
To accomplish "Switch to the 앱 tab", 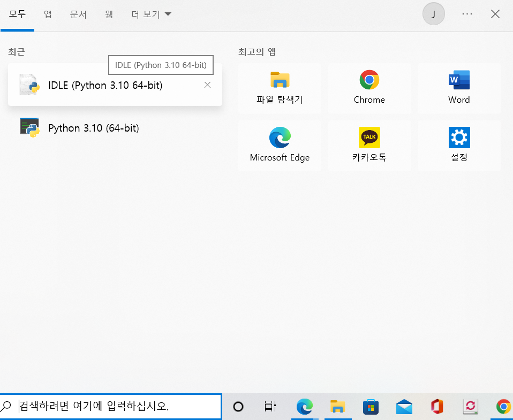I will coord(48,14).
